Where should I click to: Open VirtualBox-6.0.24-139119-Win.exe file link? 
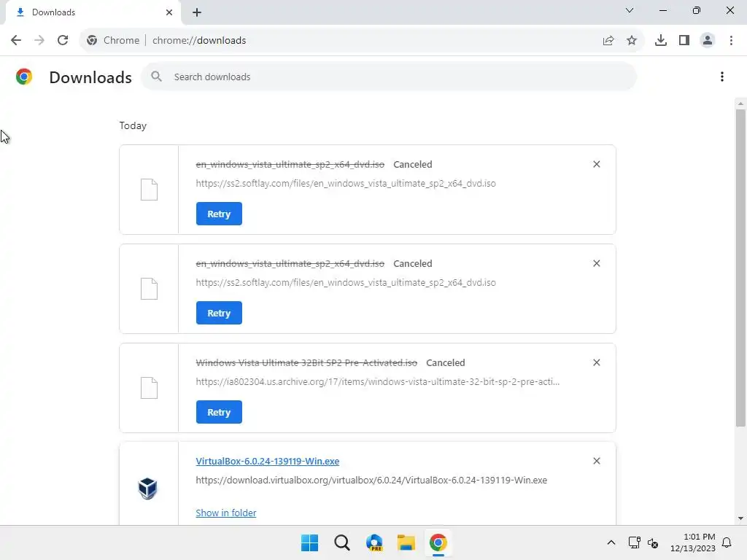coord(267,461)
